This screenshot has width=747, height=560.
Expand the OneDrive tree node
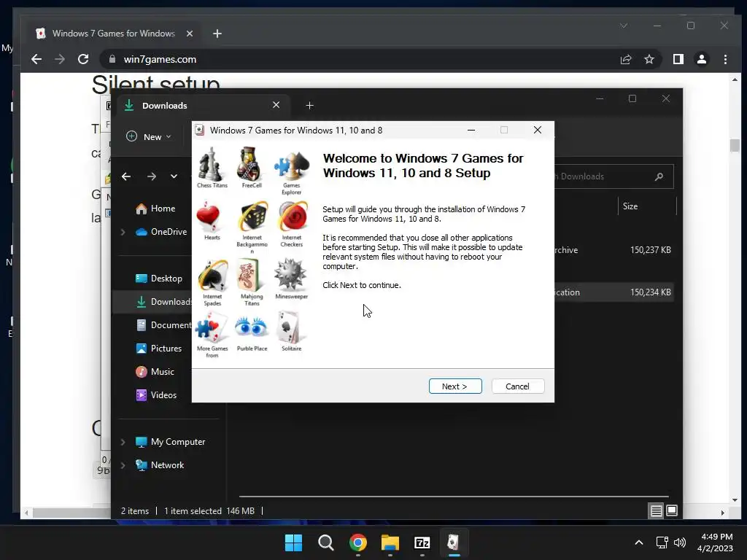pos(123,232)
